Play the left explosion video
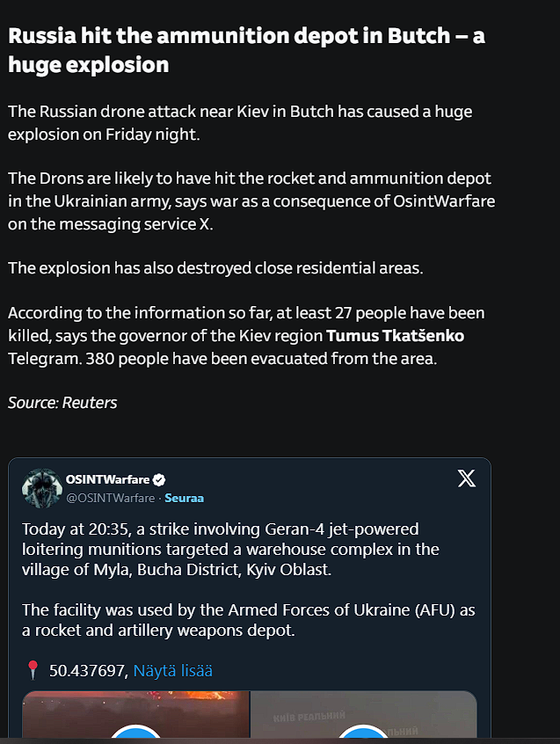 [135, 733]
